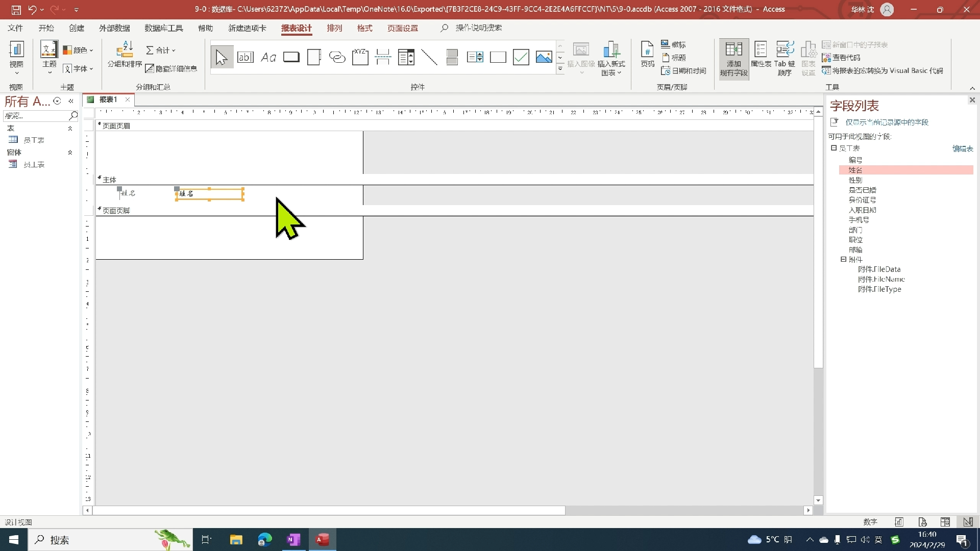Collapse the 附件 field node
Viewport: 980px width, 551px height.
[844, 260]
